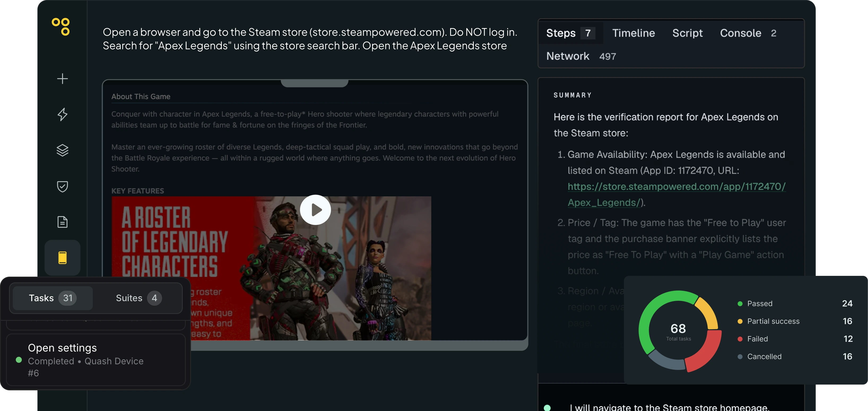868x411 pixels.
Task: Select the Tasks tab showing 31
Action: (x=53, y=298)
